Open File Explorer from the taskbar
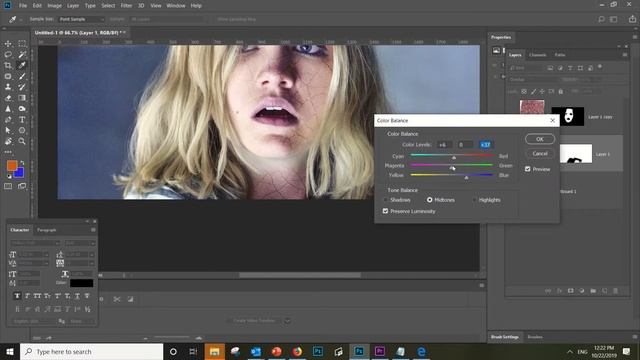 (215, 351)
